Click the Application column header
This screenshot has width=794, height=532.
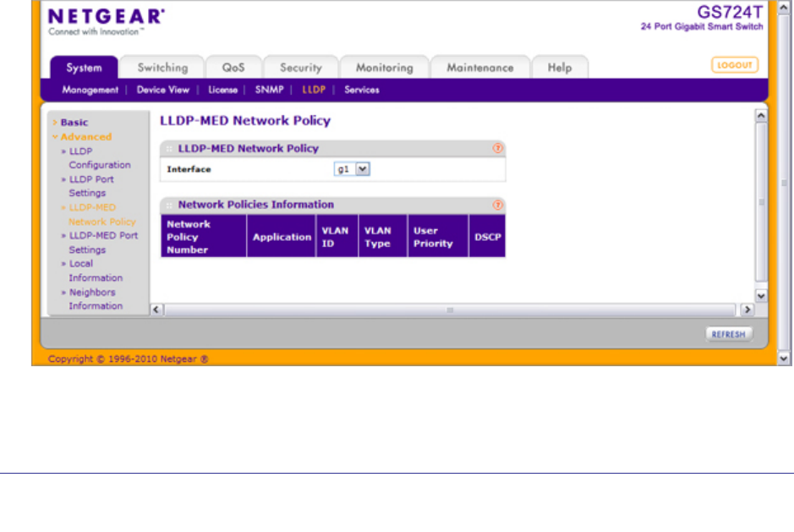pyautogui.click(x=282, y=237)
